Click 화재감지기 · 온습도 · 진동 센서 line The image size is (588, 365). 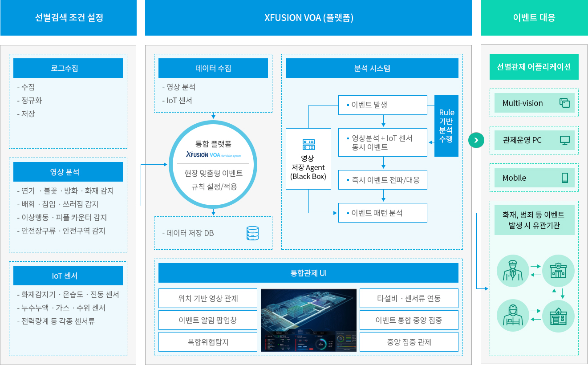68,294
